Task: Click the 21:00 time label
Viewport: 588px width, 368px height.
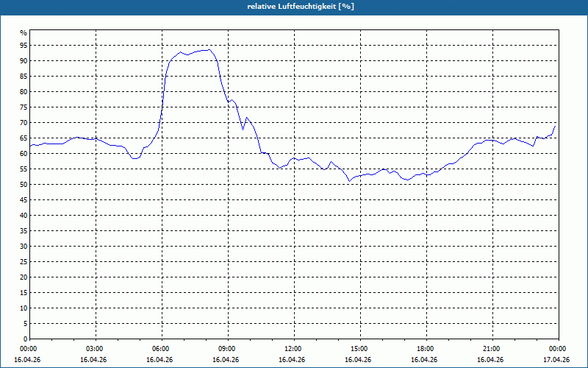Action: click(x=492, y=349)
